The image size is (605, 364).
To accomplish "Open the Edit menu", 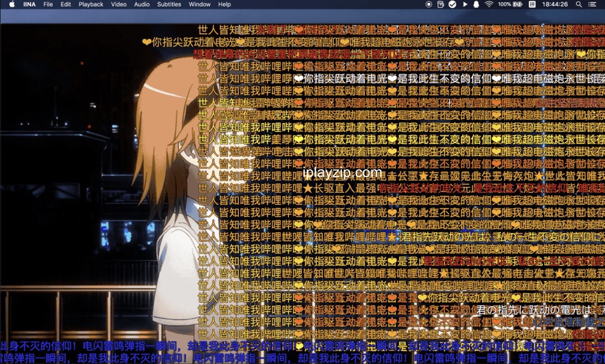I will (65, 4).
